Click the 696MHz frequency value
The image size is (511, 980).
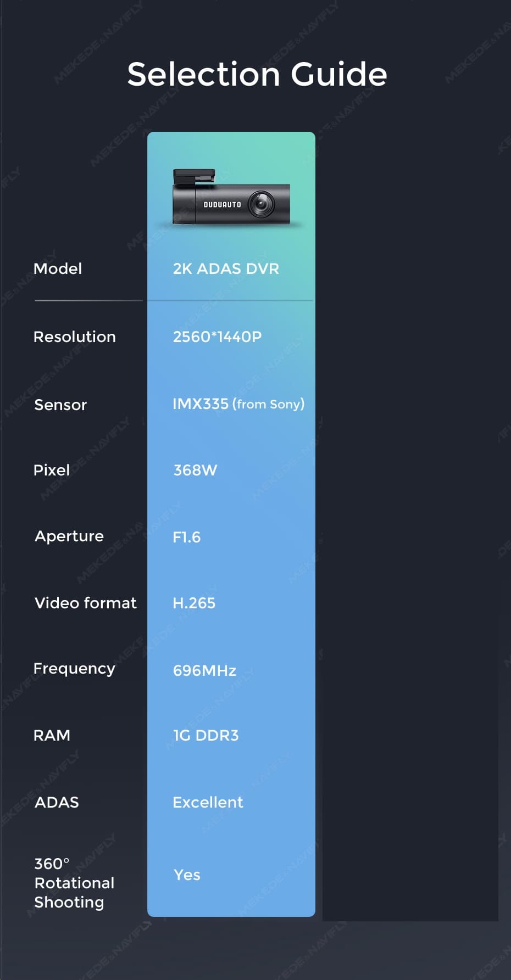point(204,670)
